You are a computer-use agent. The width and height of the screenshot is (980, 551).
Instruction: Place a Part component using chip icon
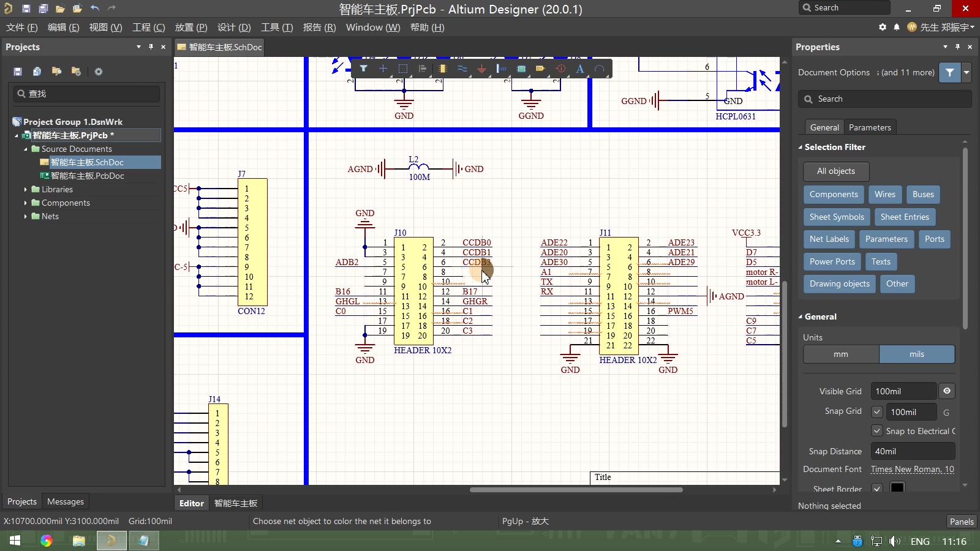[x=442, y=69]
